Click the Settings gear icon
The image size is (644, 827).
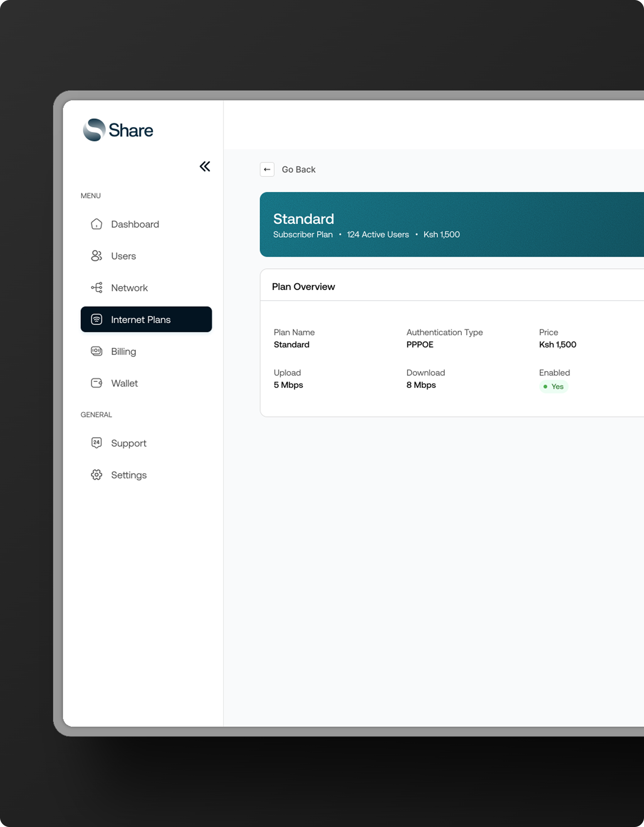pos(97,475)
